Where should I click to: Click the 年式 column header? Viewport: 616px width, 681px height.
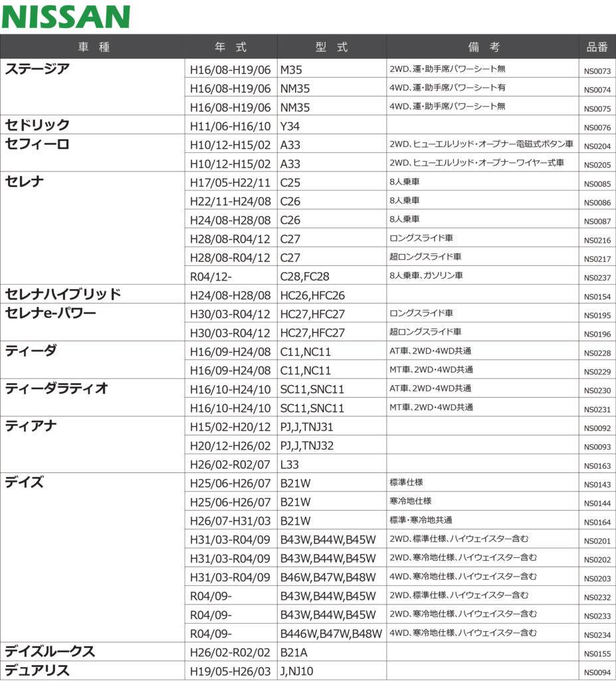(231, 47)
